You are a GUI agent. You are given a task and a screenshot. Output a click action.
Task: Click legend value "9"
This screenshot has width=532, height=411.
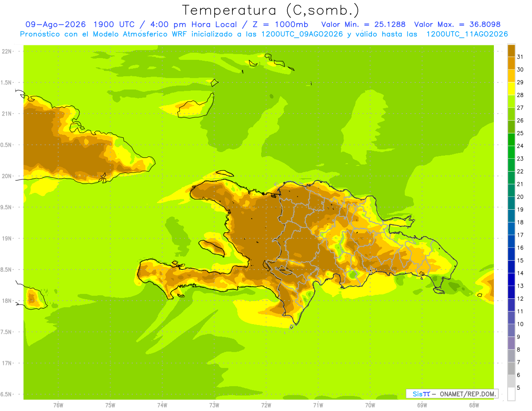(519, 337)
